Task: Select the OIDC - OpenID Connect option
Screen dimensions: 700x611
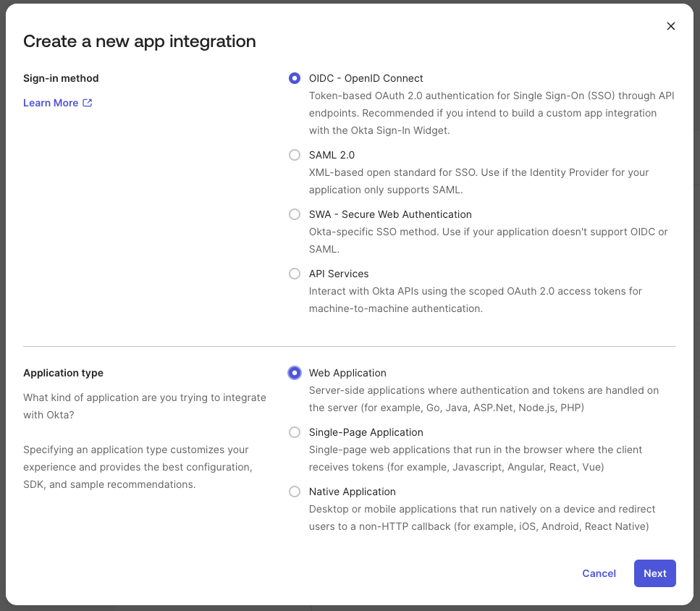Action: coord(295,77)
